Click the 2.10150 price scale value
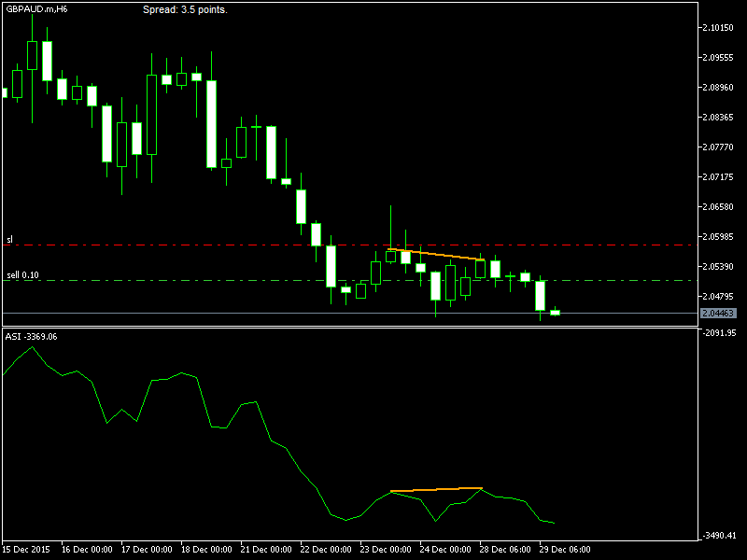Viewport: 747px width, 560px height. coord(718,28)
